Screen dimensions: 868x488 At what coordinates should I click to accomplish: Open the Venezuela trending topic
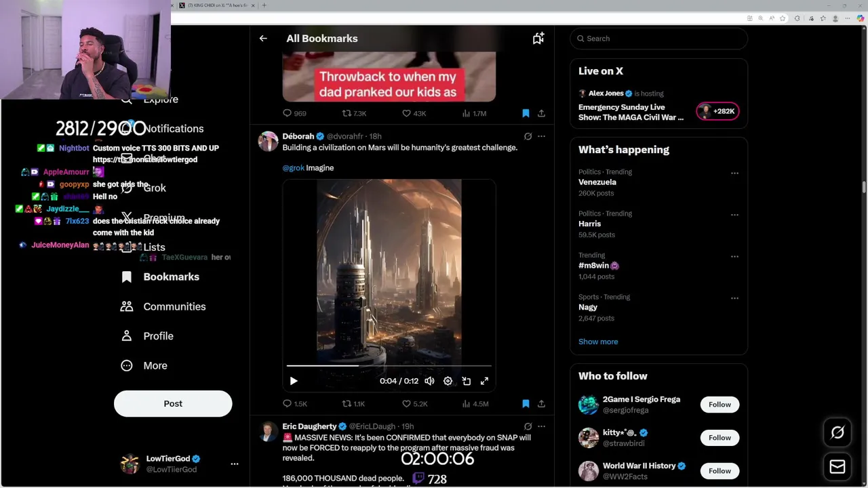click(597, 182)
